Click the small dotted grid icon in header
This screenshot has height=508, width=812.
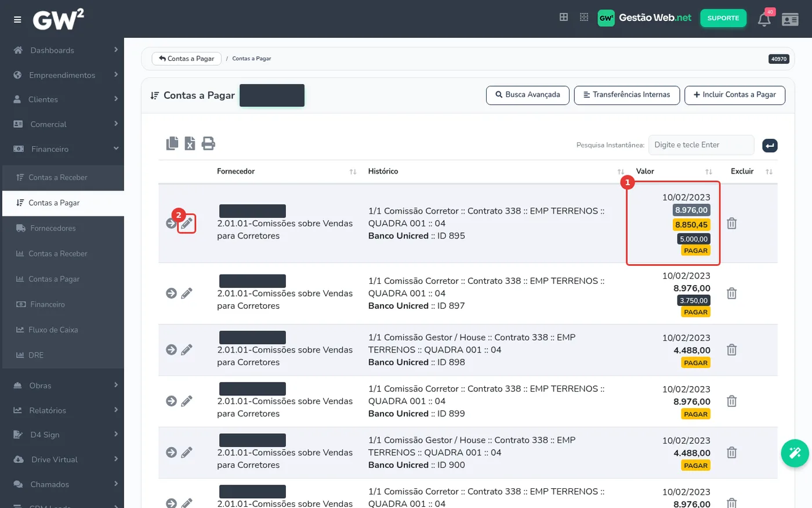[584, 17]
